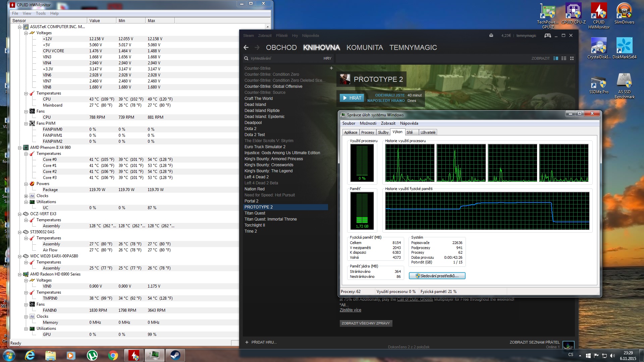Image resolution: width=644 pixels, height=362 pixels.
Task: Switch to Sítě tab in Task Manager
Action: click(x=412, y=132)
